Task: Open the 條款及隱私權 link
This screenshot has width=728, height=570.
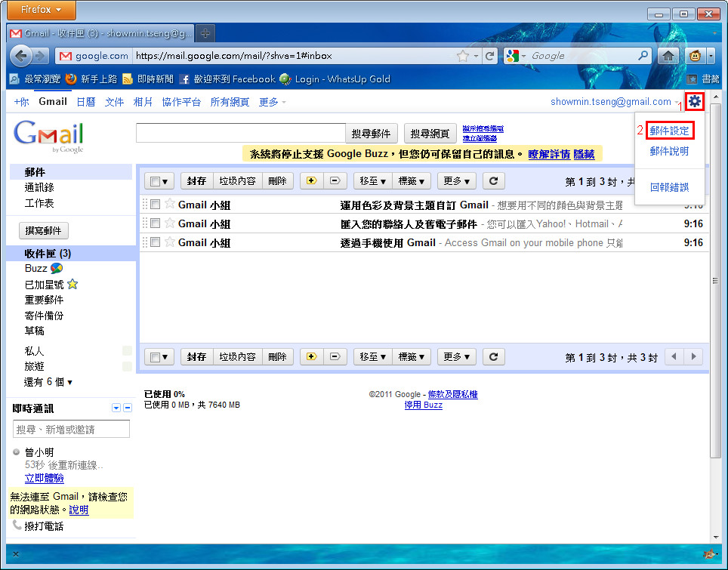Action: (452, 394)
